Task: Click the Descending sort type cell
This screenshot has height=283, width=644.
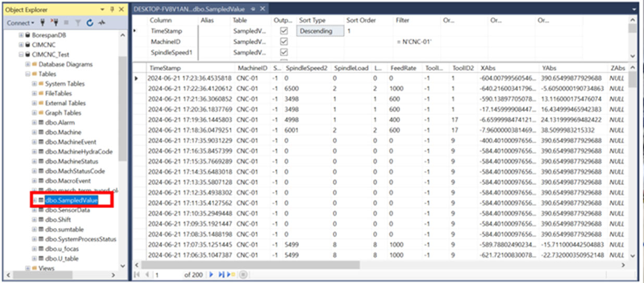Action: (320, 31)
